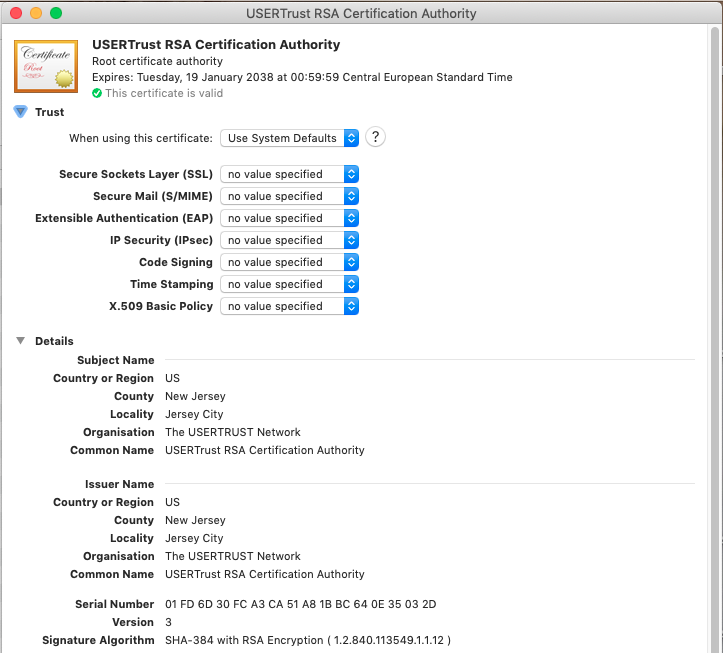Open the Secure Sockets Layer (SSL) dropdown

click(x=289, y=174)
